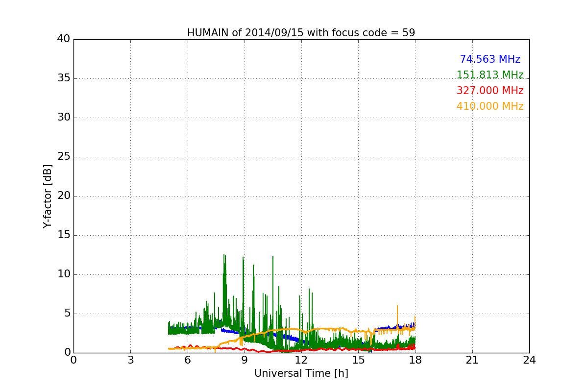This screenshot has height=392, width=588.
Task: Click the x-axis tick label 24
Action: click(x=529, y=360)
